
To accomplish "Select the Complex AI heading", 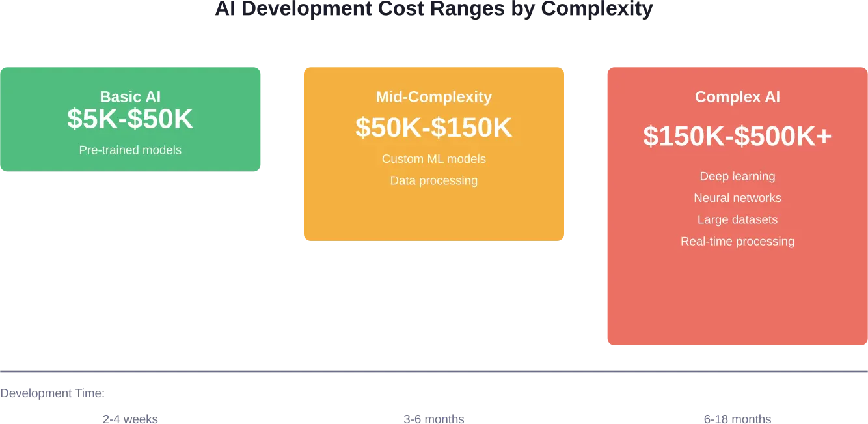I will click(737, 97).
